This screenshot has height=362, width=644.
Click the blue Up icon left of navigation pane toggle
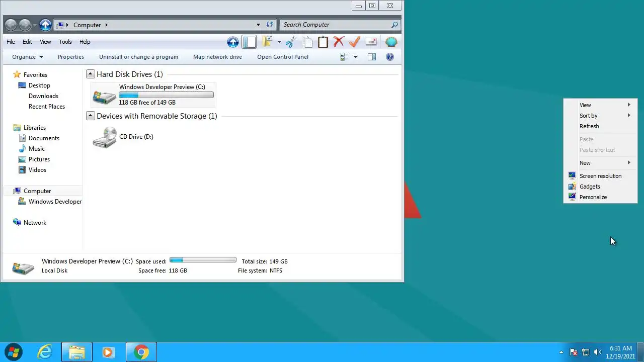[x=233, y=42]
